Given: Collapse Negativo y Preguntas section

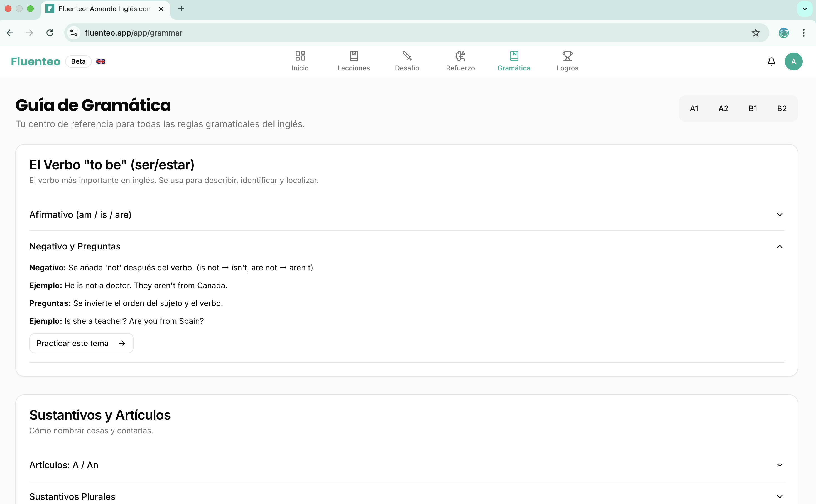Looking at the screenshot, I should click(406, 246).
